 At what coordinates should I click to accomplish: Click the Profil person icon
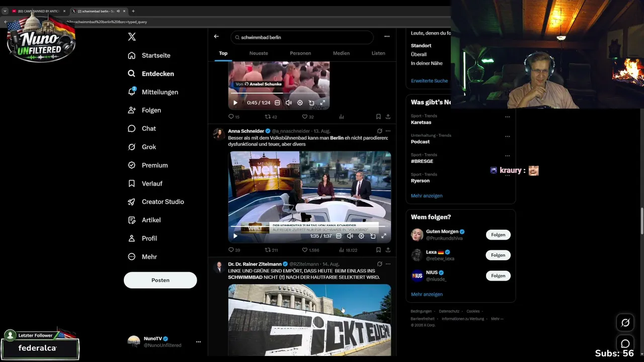(x=132, y=238)
